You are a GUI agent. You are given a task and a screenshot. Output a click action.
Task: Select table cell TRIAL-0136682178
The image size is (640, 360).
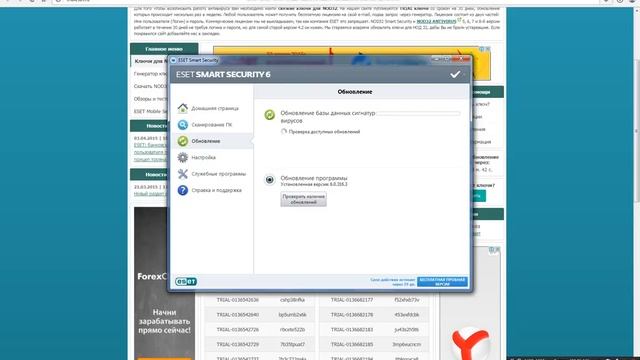click(352, 315)
